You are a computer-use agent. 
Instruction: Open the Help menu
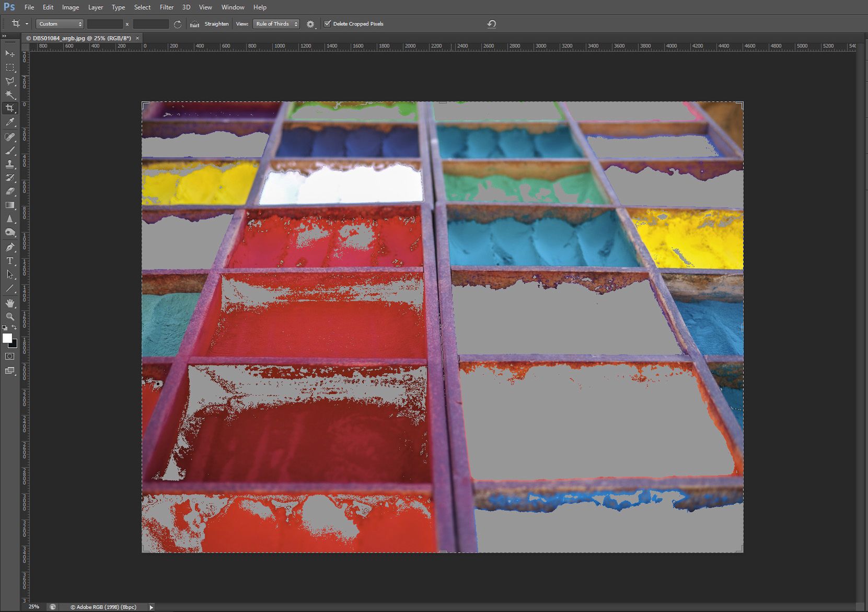pyautogui.click(x=260, y=7)
